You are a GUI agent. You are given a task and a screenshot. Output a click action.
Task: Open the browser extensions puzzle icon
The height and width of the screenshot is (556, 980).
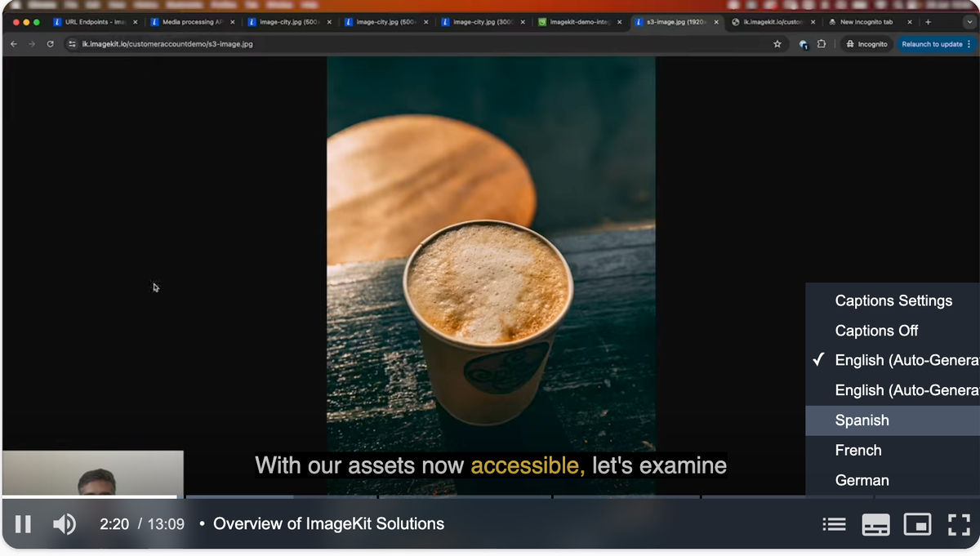coord(822,44)
